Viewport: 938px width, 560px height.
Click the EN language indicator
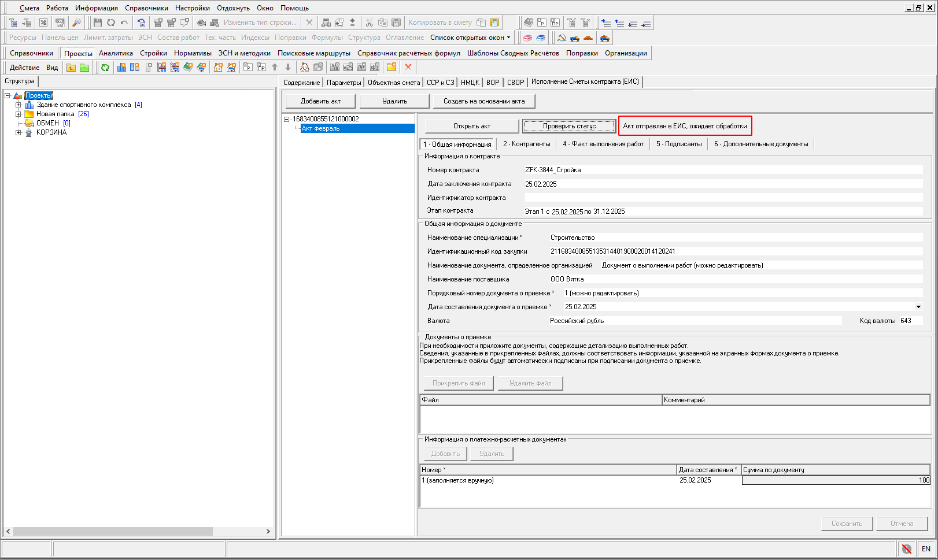pyautogui.click(x=926, y=548)
